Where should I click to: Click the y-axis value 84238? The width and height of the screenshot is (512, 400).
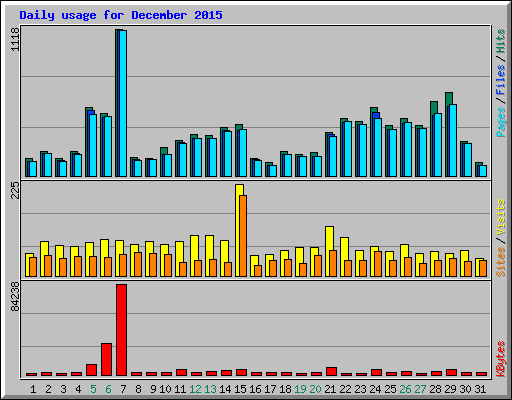15,297
